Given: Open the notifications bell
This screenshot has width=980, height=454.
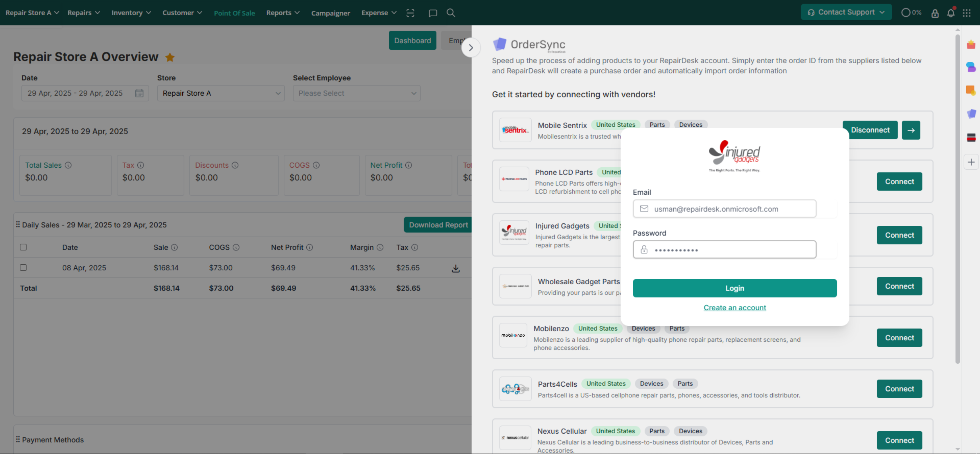Looking at the screenshot, I should [951, 13].
